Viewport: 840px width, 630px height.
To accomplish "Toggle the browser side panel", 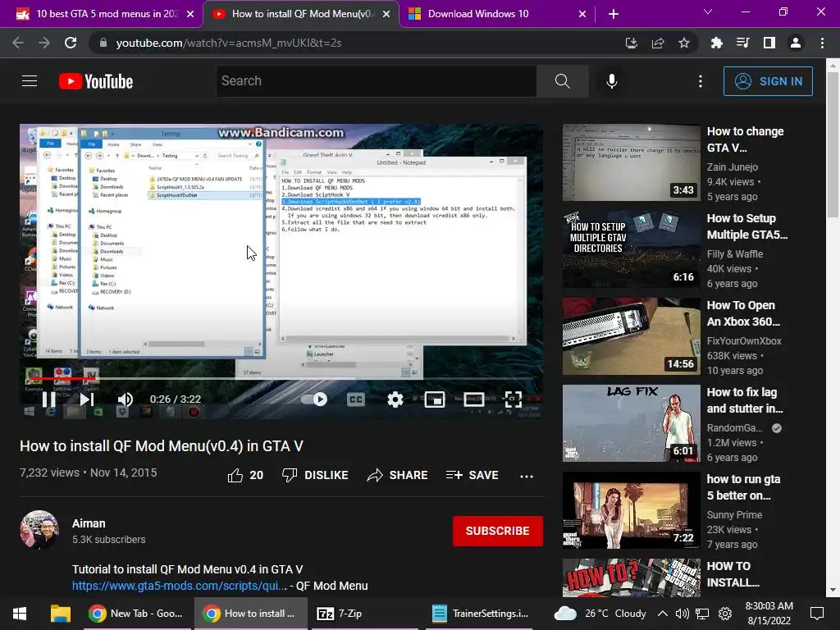I will click(769, 43).
